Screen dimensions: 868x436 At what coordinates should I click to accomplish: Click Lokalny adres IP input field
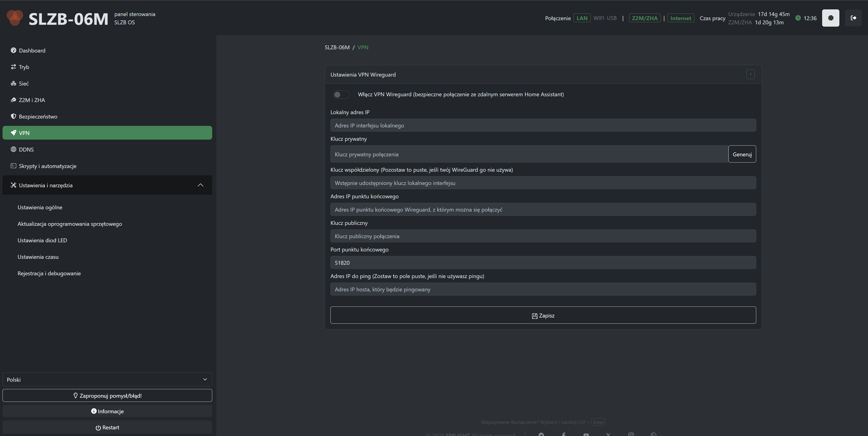543,125
